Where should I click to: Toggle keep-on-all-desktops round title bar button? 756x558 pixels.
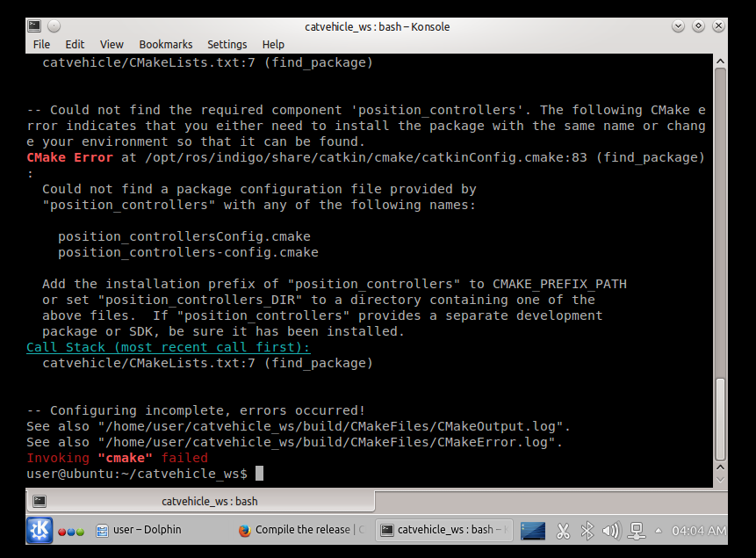tap(54, 26)
